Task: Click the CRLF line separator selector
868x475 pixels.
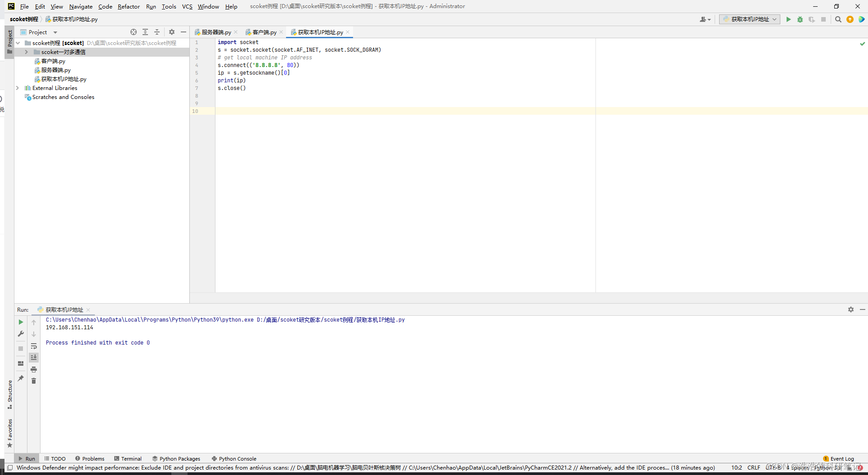Action: pyautogui.click(x=754, y=468)
